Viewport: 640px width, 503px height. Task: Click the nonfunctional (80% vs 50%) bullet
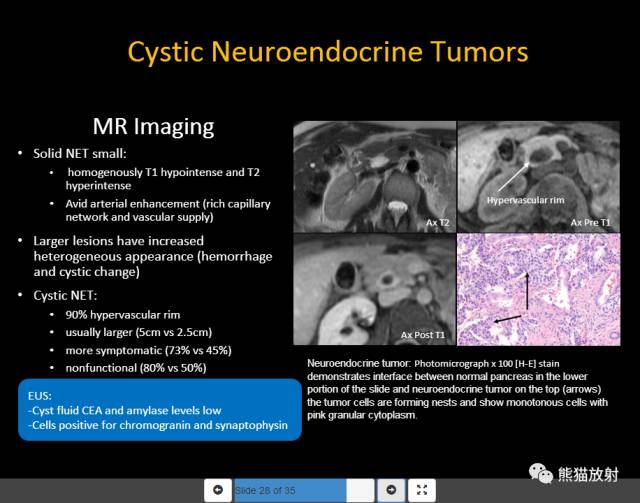pos(136,368)
